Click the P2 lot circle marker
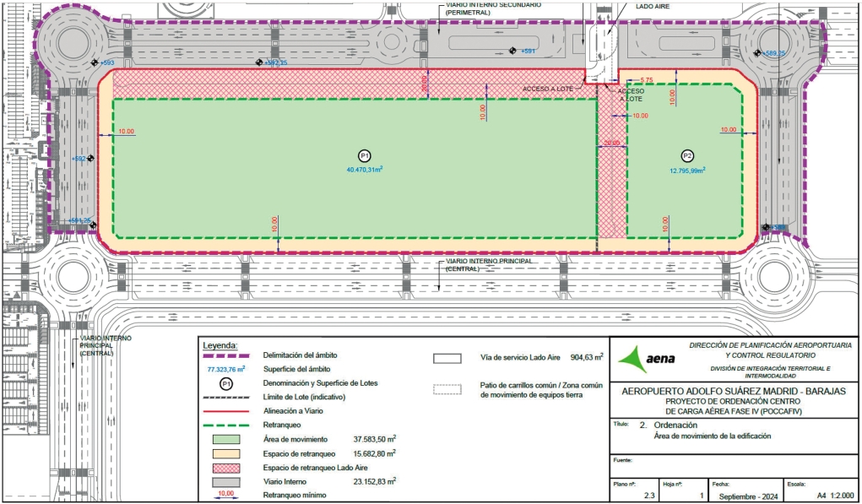 click(x=687, y=156)
